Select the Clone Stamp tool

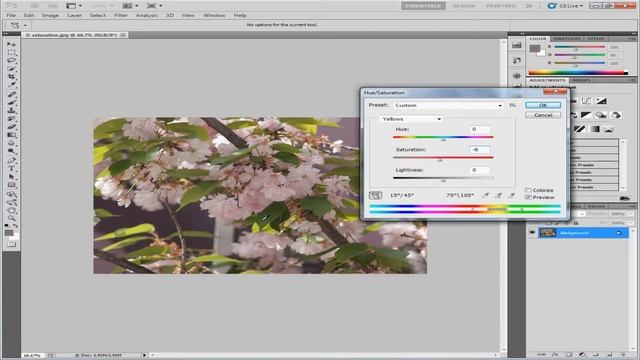pos(11,110)
